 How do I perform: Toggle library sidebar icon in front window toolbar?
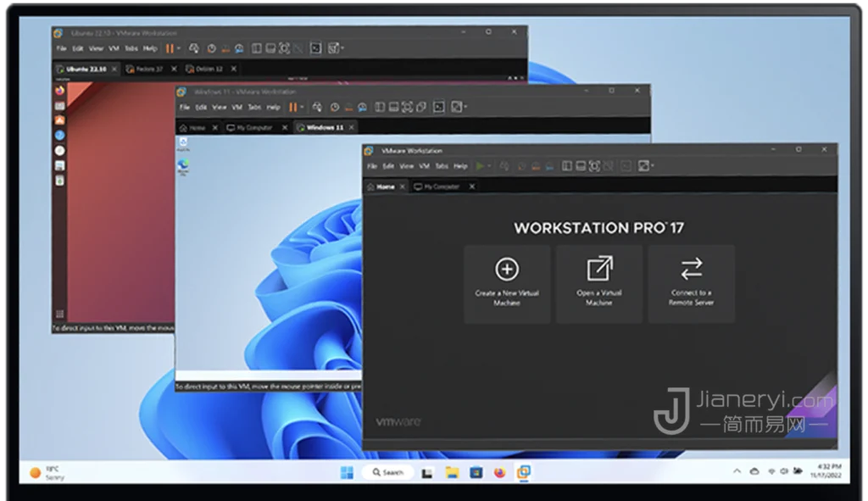click(567, 165)
